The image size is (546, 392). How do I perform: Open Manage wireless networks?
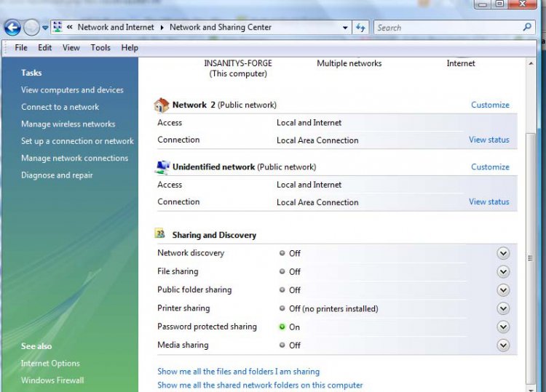click(x=68, y=124)
